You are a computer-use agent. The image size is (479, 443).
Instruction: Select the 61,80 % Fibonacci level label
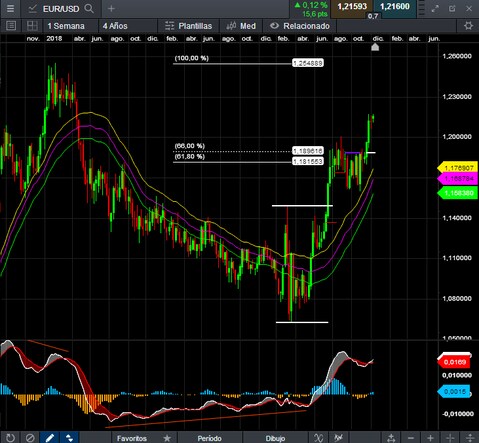pos(189,157)
